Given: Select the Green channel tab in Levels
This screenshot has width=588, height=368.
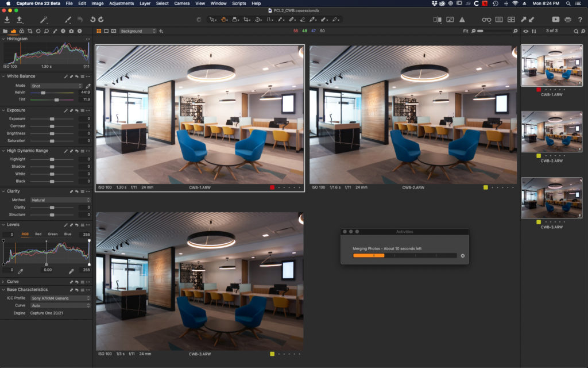Looking at the screenshot, I should [x=53, y=234].
